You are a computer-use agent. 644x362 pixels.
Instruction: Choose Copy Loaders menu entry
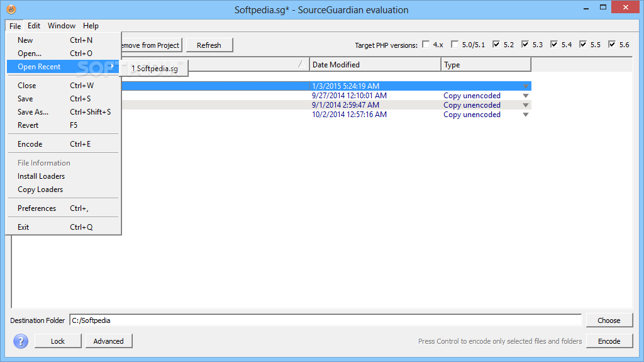(64, 189)
